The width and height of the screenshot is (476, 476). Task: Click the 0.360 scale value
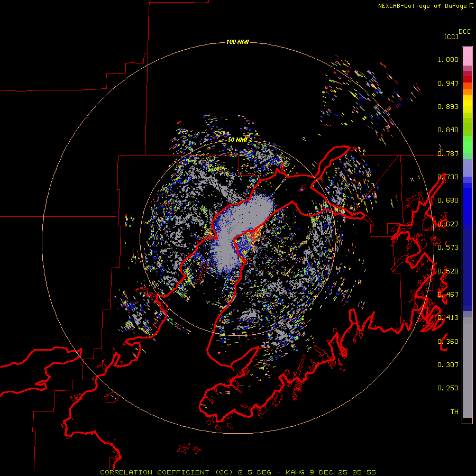(x=448, y=342)
